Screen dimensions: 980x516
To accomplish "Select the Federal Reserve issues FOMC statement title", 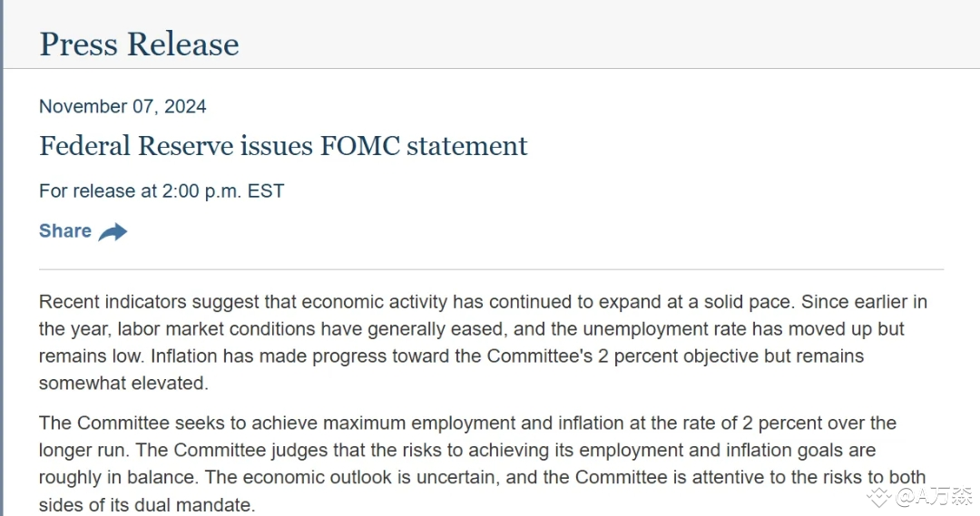I will point(283,146).
